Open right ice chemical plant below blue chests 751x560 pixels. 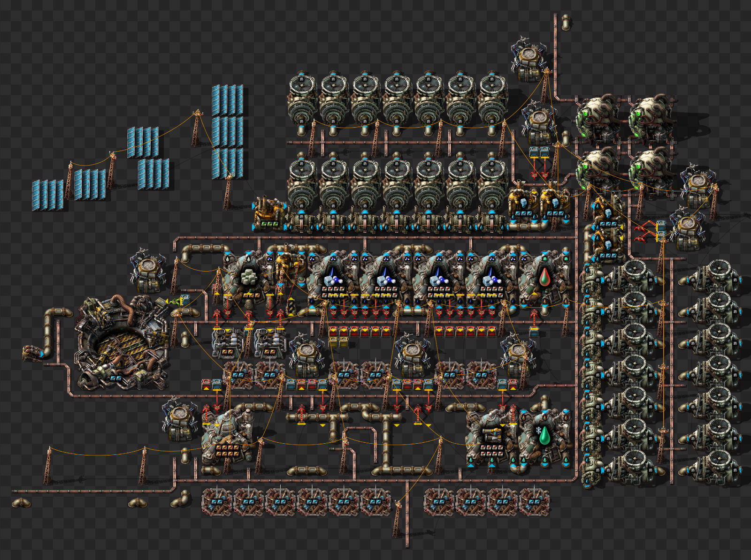pos(555,203)
